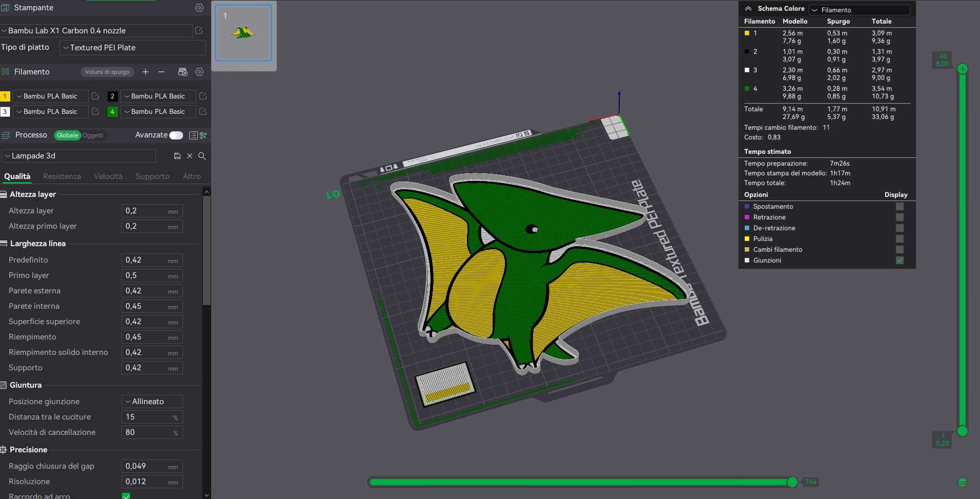980x499 pixels.
Task: Collapse the Schema Colore legend panel
Action: [748, 9]
